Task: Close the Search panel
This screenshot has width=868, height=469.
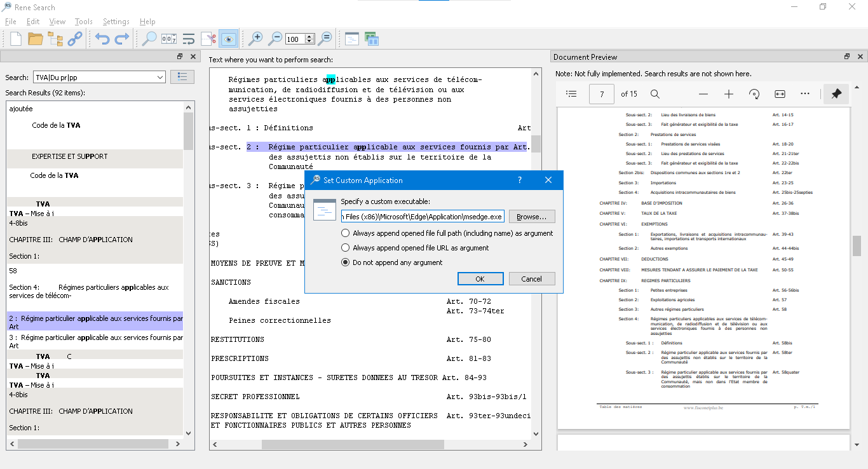Action: coord(193,57)
